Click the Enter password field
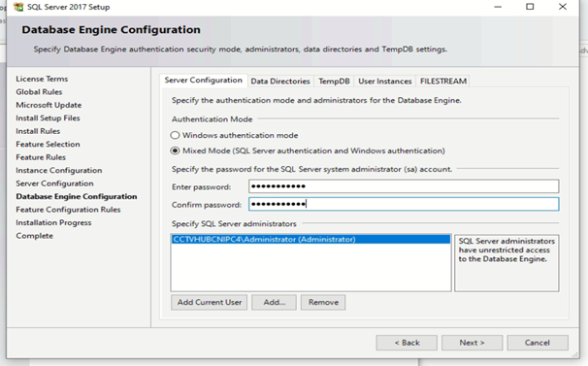The image size is (588, 366). pos(404,186)
